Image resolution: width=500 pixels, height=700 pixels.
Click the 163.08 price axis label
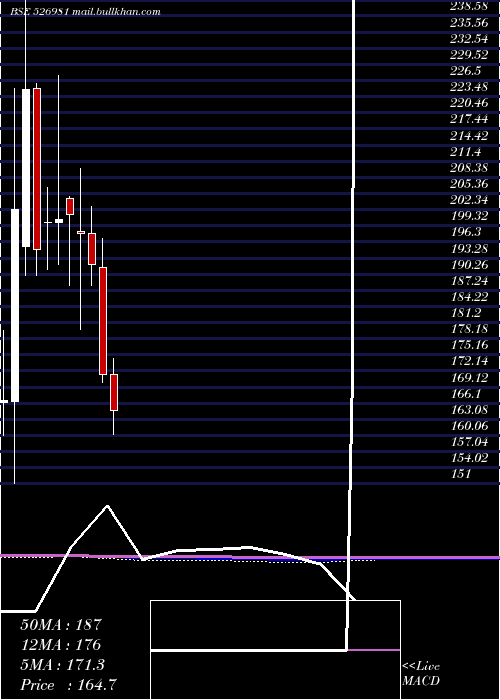[469, 409]
